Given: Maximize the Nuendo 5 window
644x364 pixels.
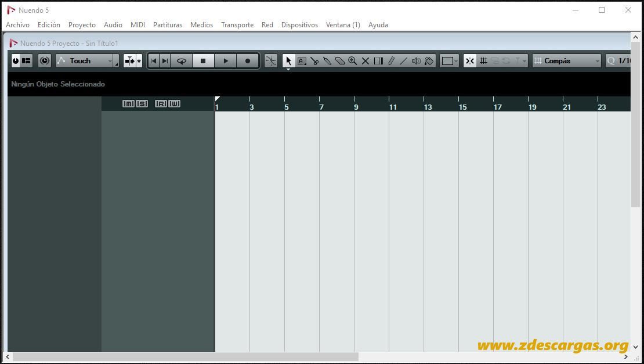Looking at the screenshot, I should (602, 10).
